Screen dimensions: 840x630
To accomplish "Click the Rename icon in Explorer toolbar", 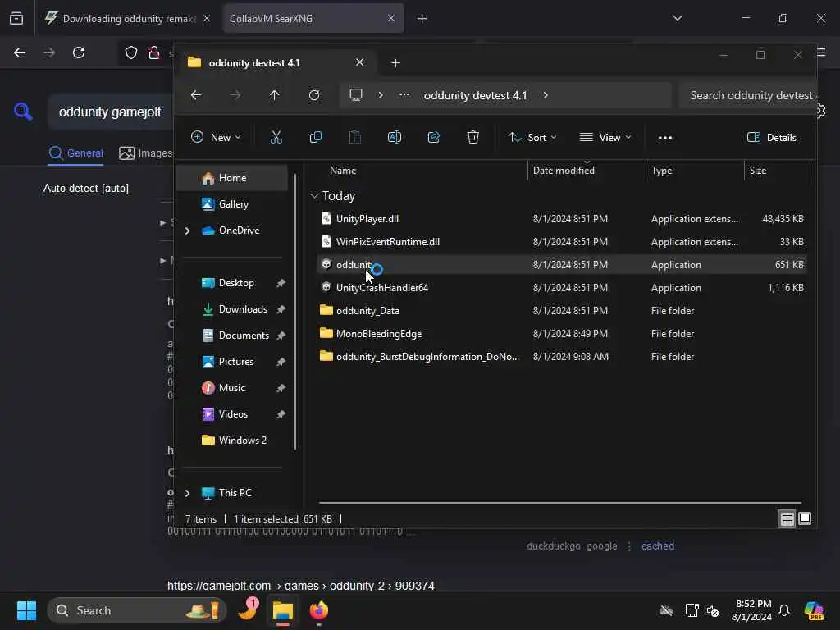I will pyautogui.click(x=395, y=138).
